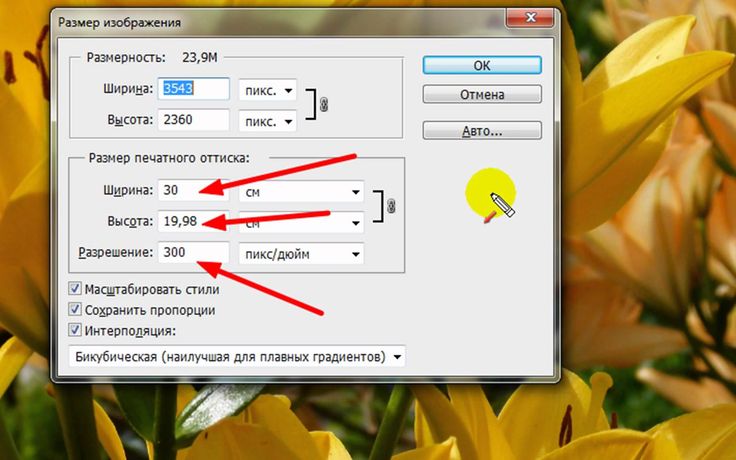Toggle Интерполяция checkbox

pos(75,330)
